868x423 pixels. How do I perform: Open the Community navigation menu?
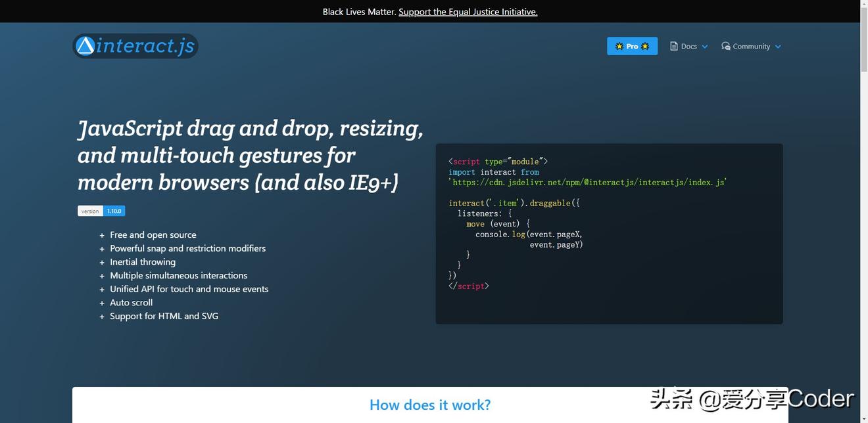(751, 46)
